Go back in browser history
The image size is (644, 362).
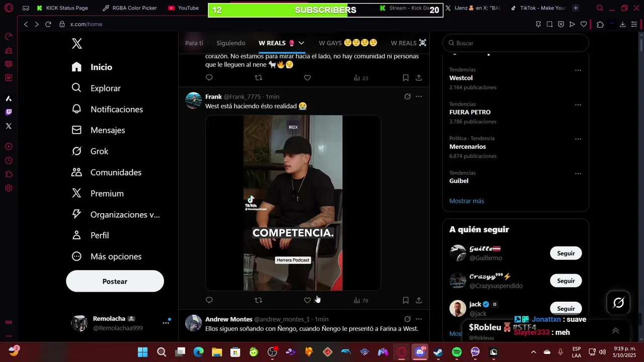pyautogui.click(x=26, y=24)
